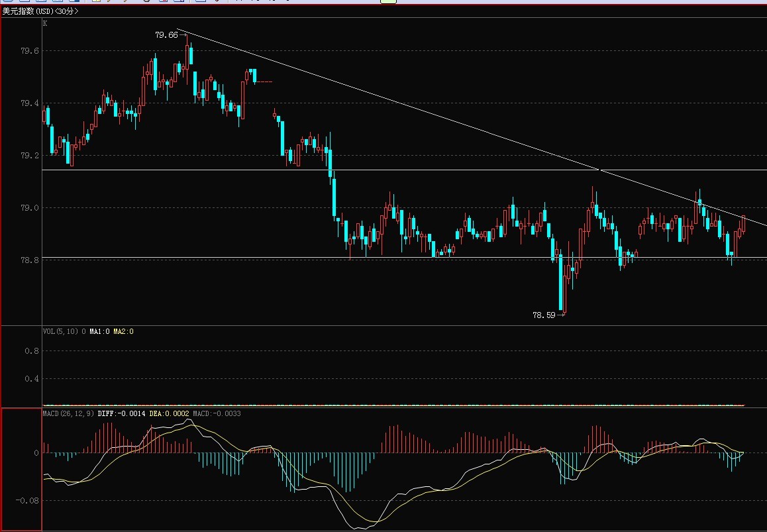Click trendline anchor point on upper horizontal line
This screenshot has height=532, width=767.
point(599,170)
